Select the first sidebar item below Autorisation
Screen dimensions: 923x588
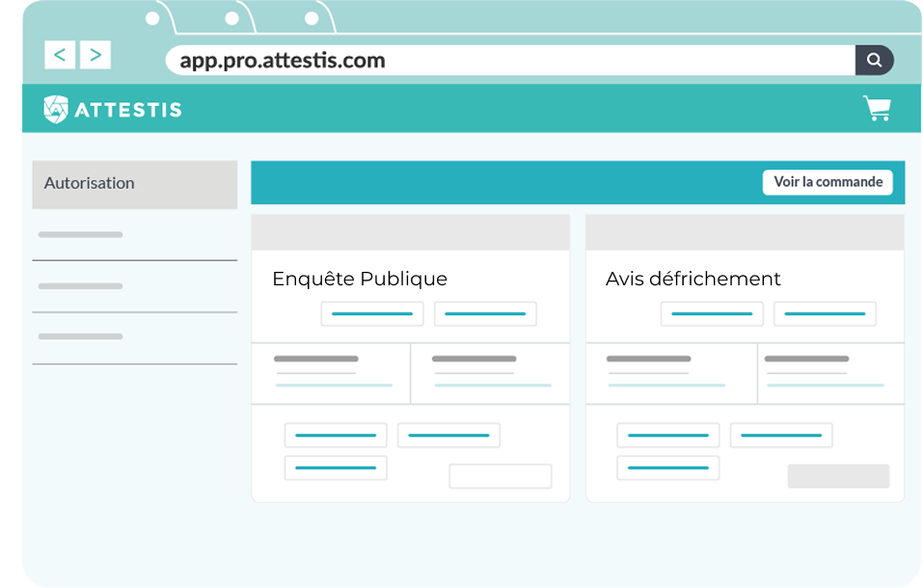pos(134,235)
